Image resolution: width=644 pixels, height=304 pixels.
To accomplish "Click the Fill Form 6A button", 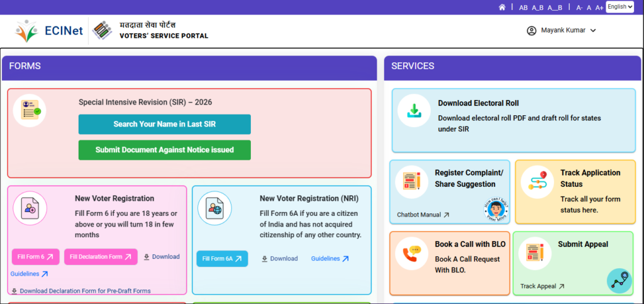I will pos(222,259).
